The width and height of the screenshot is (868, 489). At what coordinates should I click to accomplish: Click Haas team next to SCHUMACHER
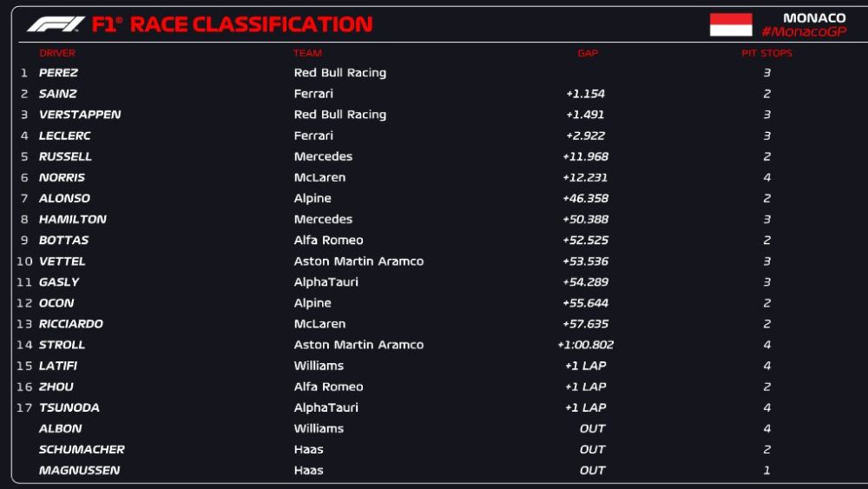point(308,450)
